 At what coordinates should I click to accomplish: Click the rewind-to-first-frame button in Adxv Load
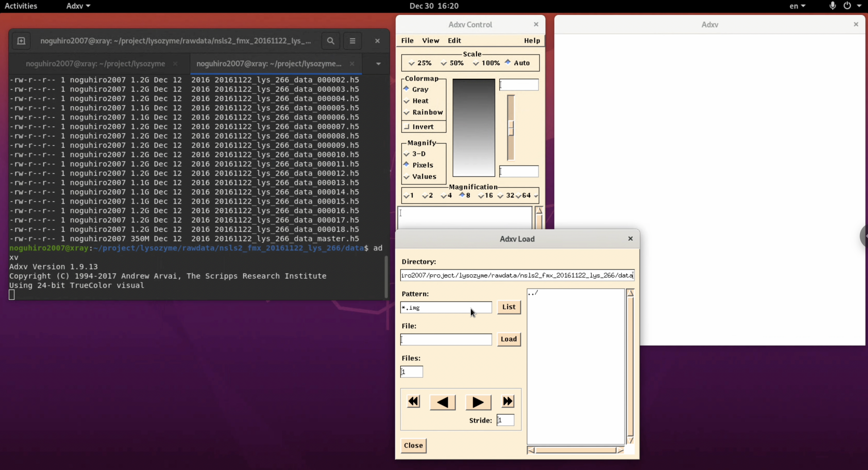point(414,402)
